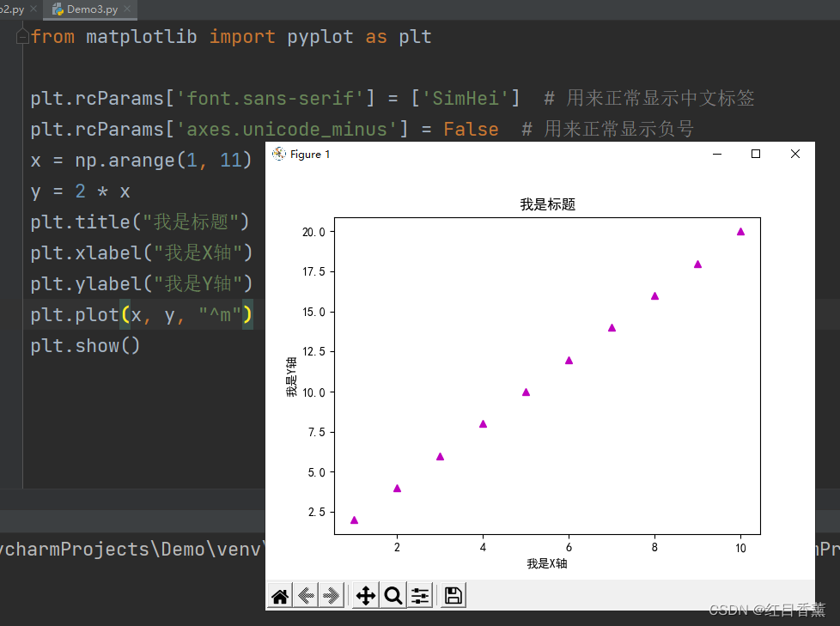The width and height of the screenshot is (840, 626).
Task: Maximize the Figure 1 window
Action: [x=755, y=155]
